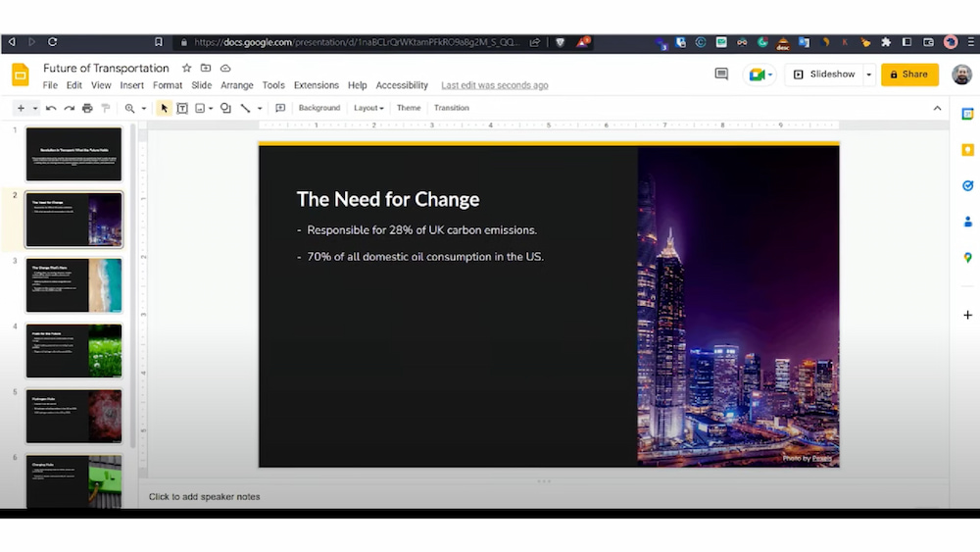Screen dimensions: 980x552
Task: Click the Background button
Action: pyautogui.click(x=319, y=108)
